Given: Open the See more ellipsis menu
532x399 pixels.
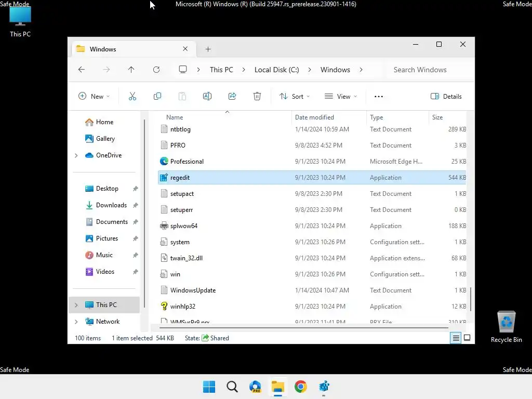Looking at the screenshot, I should pyautogui.click(x=379, y=96).
